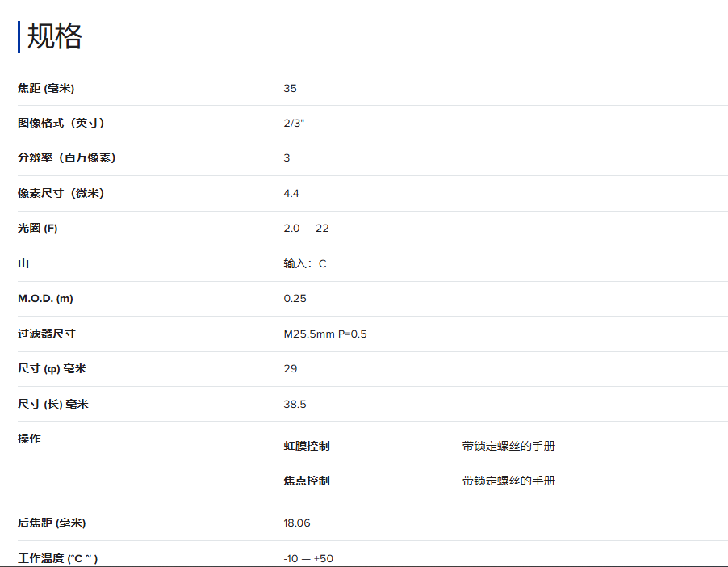The width and height of the screenshot is (728, 567).
Task: Select the aperture range 2.0 — 22
Action: pyautogui.click(x=306, y=229)
